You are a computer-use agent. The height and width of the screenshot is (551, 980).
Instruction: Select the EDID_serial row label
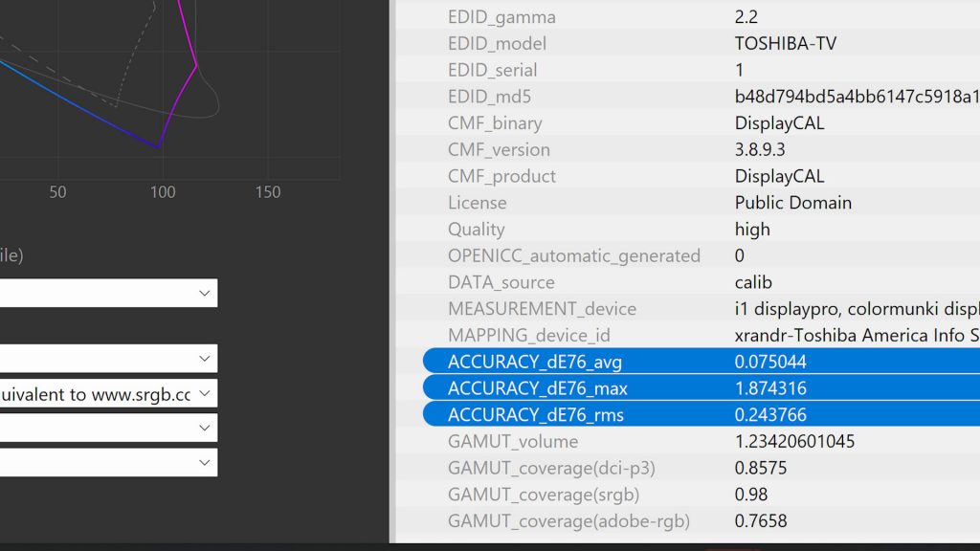(x=493, y=70)
